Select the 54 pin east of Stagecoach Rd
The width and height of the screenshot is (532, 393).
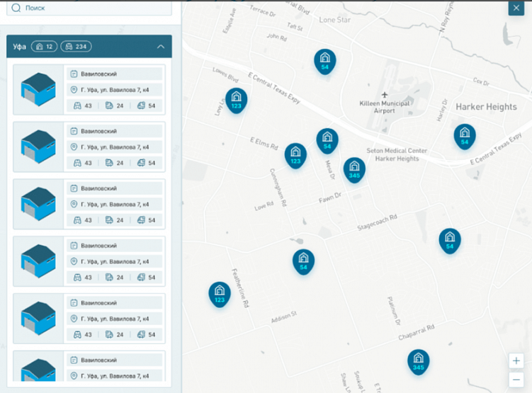click(x=450, y=241)
